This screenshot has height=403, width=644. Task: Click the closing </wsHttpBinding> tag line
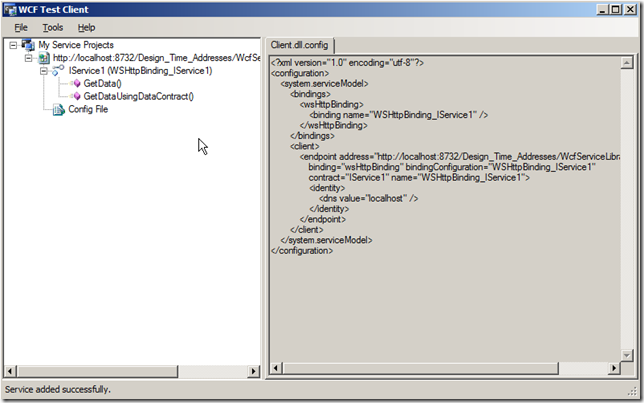[334, 125]
